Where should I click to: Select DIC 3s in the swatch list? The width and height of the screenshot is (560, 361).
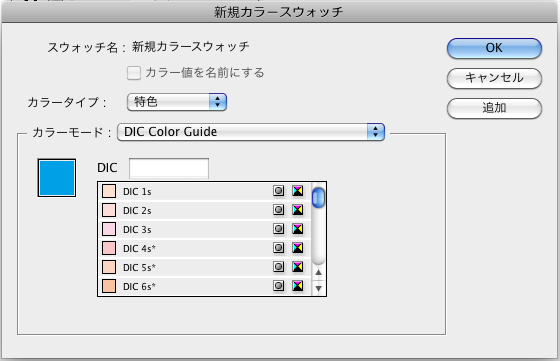[204, 229]
